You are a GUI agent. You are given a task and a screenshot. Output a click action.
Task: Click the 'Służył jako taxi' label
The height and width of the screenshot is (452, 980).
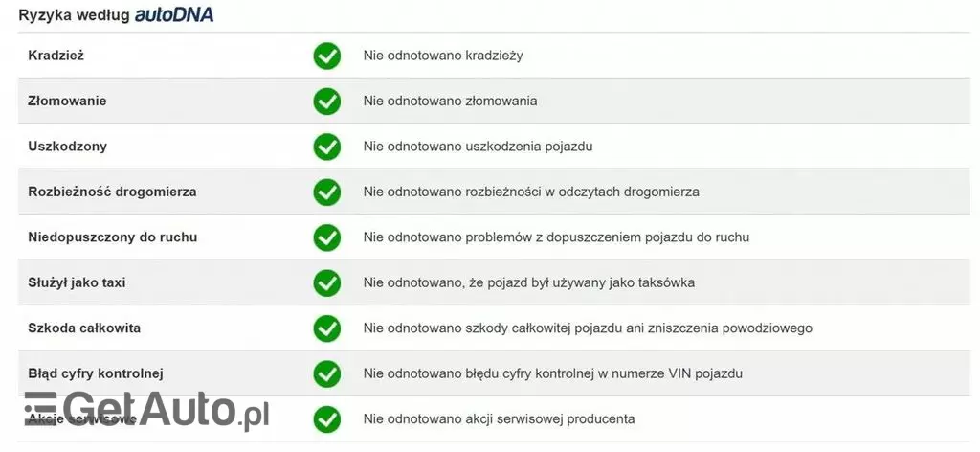(77, 282)
